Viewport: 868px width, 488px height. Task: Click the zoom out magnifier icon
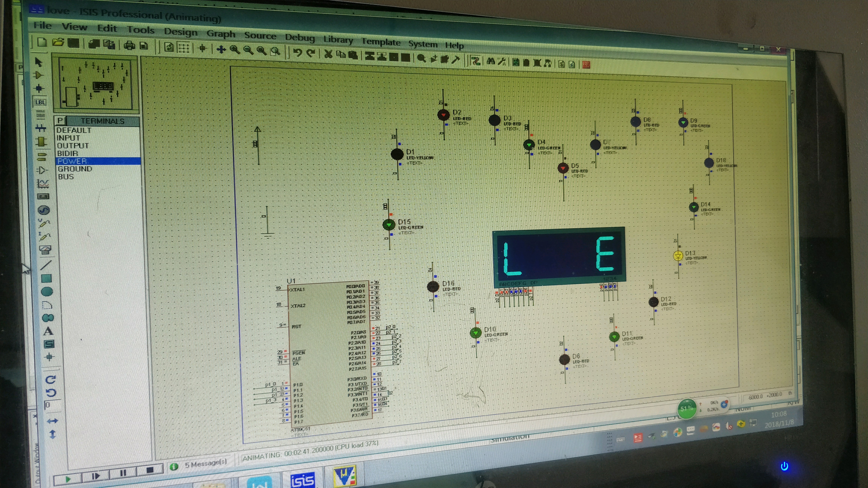pyautogui.click(x=248, y=50)
